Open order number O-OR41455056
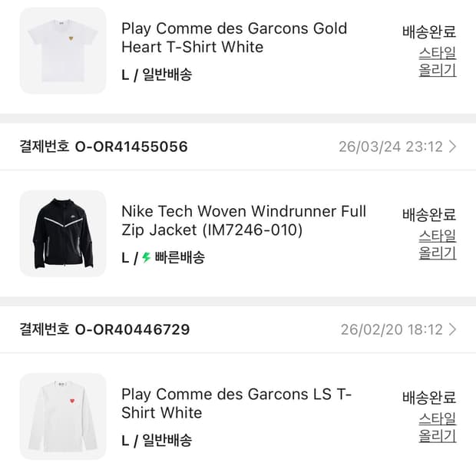476x476 pixels. pos(131,147)
